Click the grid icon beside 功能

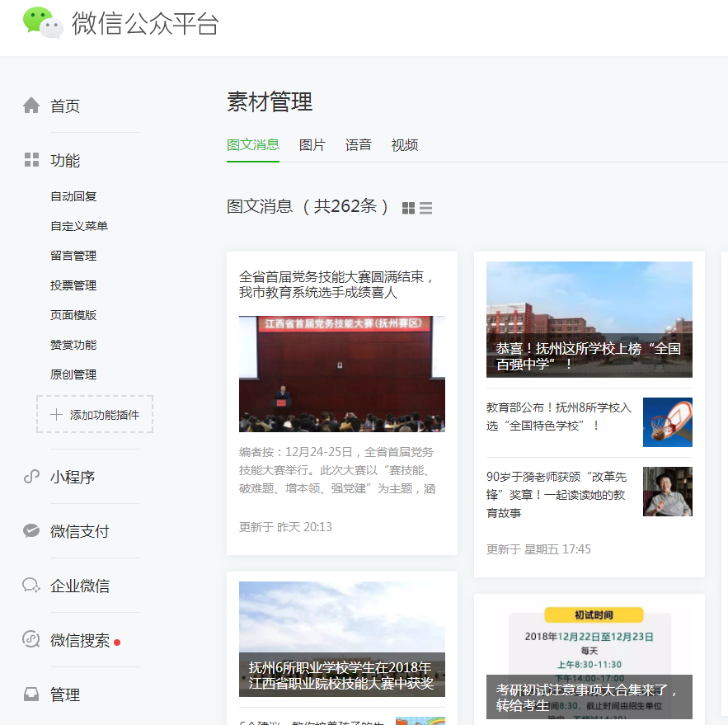tap(31, 160)
